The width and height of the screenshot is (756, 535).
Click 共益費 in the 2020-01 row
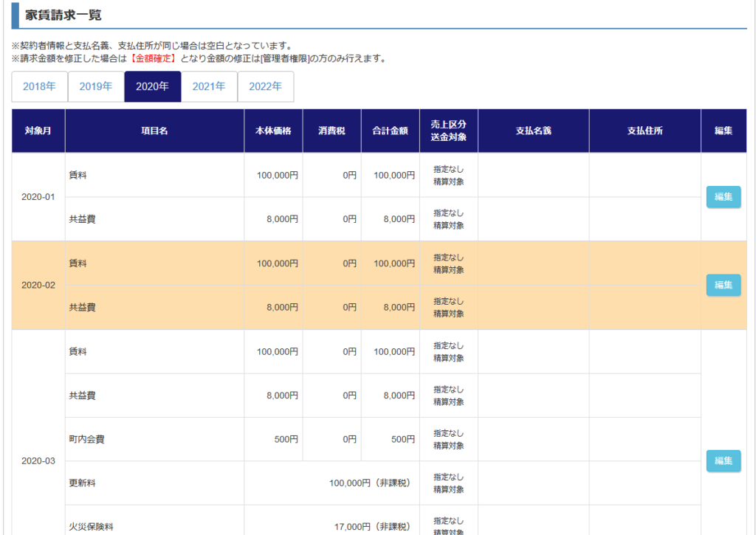point(83,219)
